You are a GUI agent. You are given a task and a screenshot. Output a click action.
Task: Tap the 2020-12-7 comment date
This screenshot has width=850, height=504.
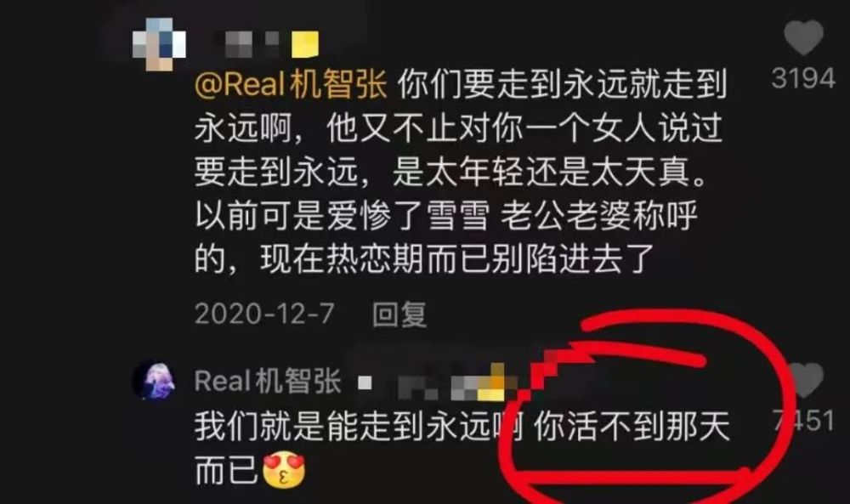coord(264,314)
